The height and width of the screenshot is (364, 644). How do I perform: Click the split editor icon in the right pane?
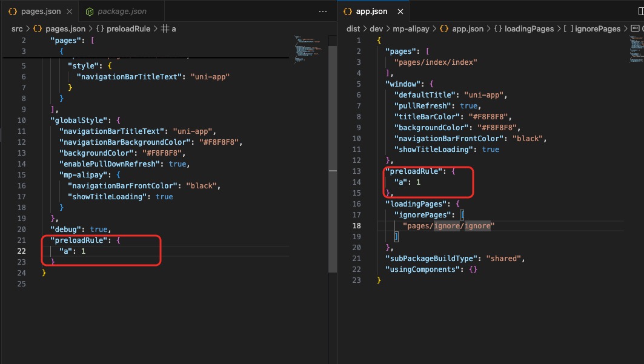tap(641, 12)
